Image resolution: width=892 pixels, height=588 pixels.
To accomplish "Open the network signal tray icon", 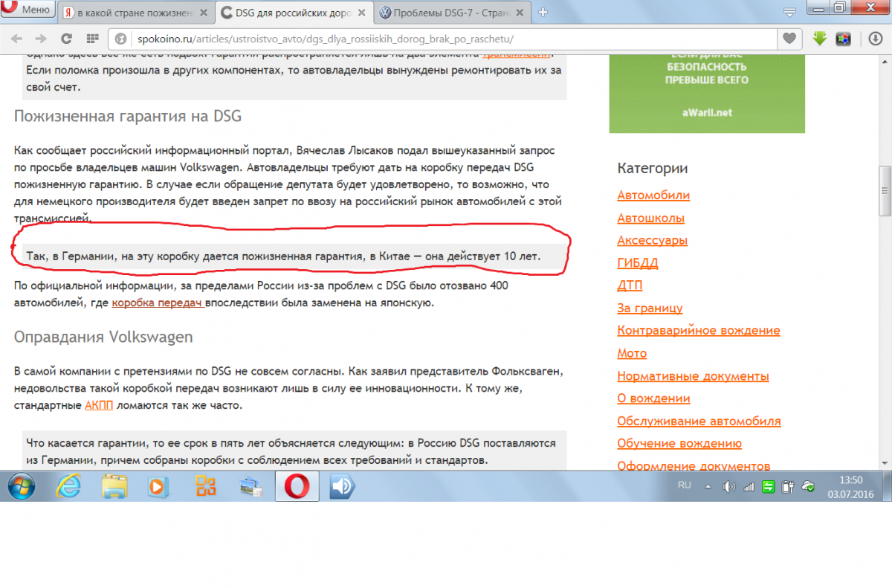I will [x=749, y=487].
